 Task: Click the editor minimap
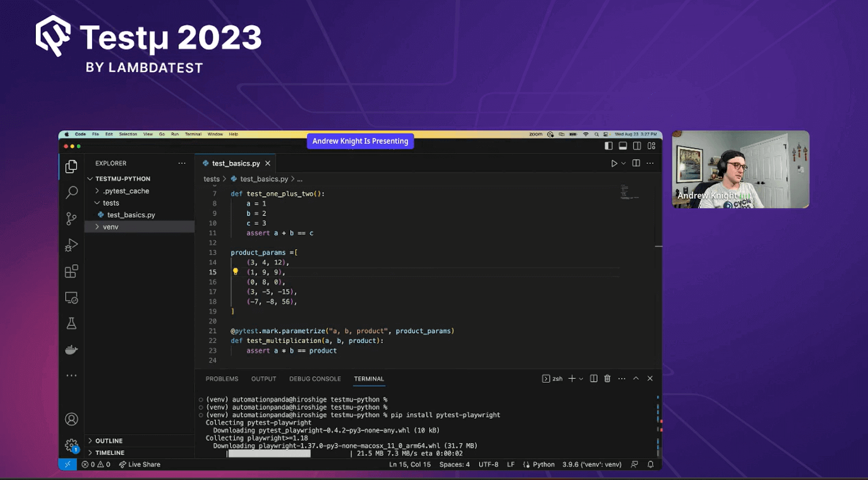point(631,192)
